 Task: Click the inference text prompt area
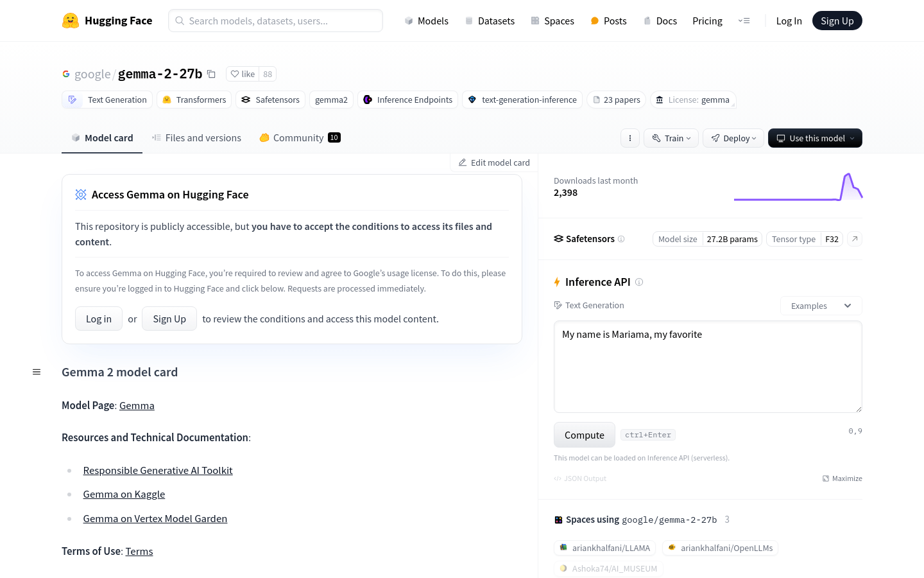pos(708,367)
